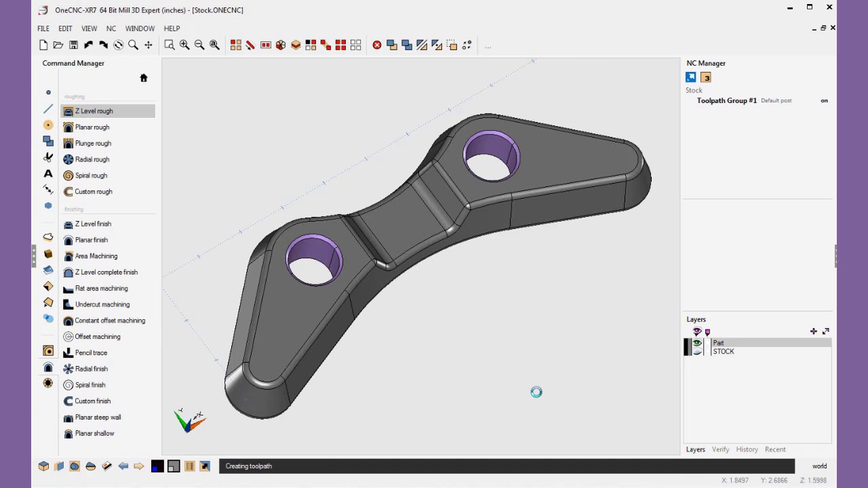This screenshot has height=488, width=868.
Task: Click the NC Manager blue tool icon
Action: [690, 78]
